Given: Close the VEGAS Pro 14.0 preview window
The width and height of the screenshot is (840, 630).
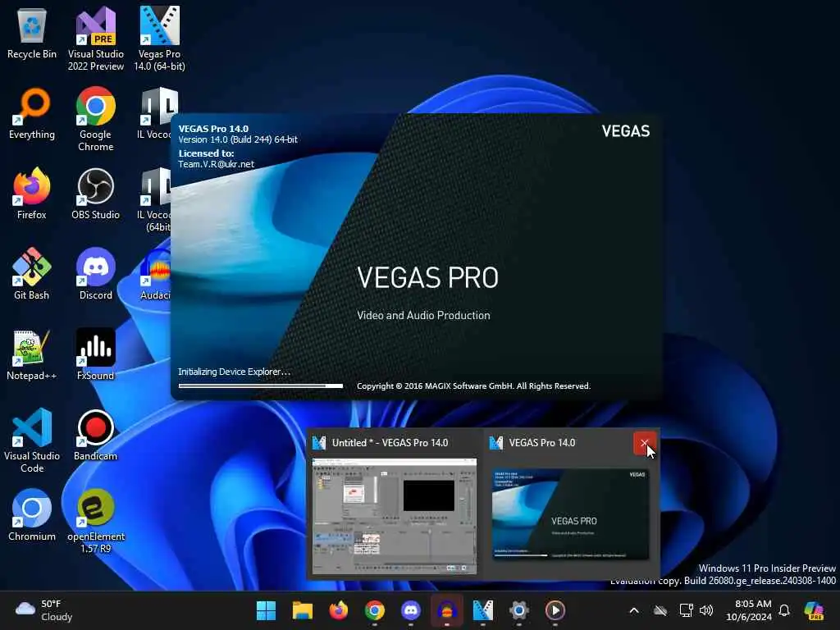Looking at the screenshot, I should 645,443.
